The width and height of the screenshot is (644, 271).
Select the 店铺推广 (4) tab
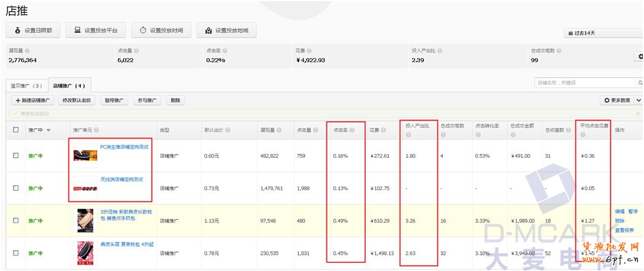tap(69, 86)
